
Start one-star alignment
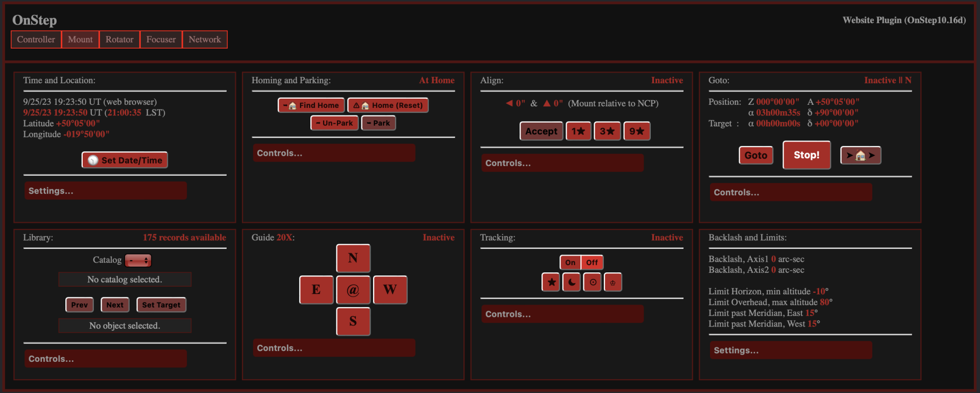pos(578,131)
